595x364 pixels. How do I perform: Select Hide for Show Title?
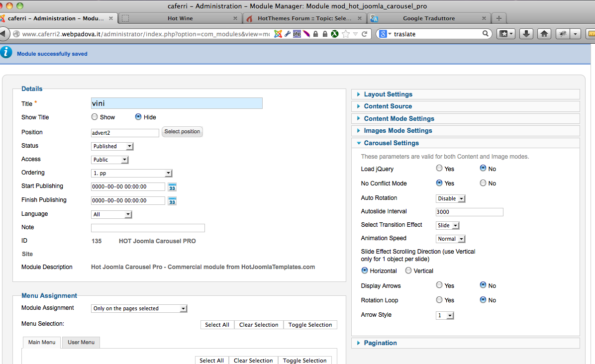[138, 117]
